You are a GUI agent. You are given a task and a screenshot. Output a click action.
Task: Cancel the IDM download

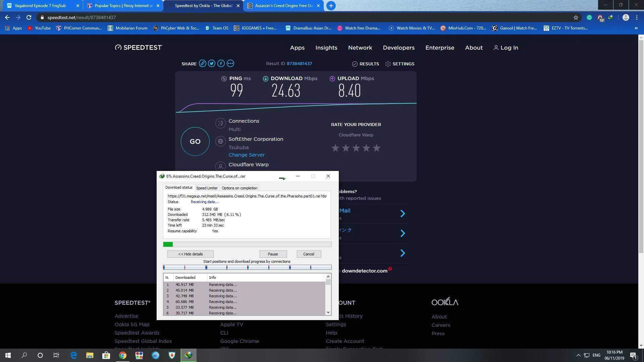tap(309, 254)
